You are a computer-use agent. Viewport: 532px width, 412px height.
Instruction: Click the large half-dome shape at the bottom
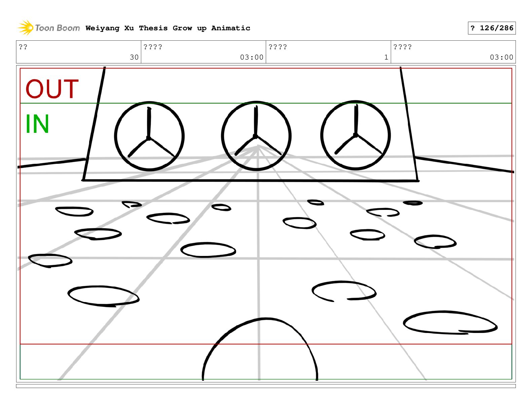click(260, 349)
